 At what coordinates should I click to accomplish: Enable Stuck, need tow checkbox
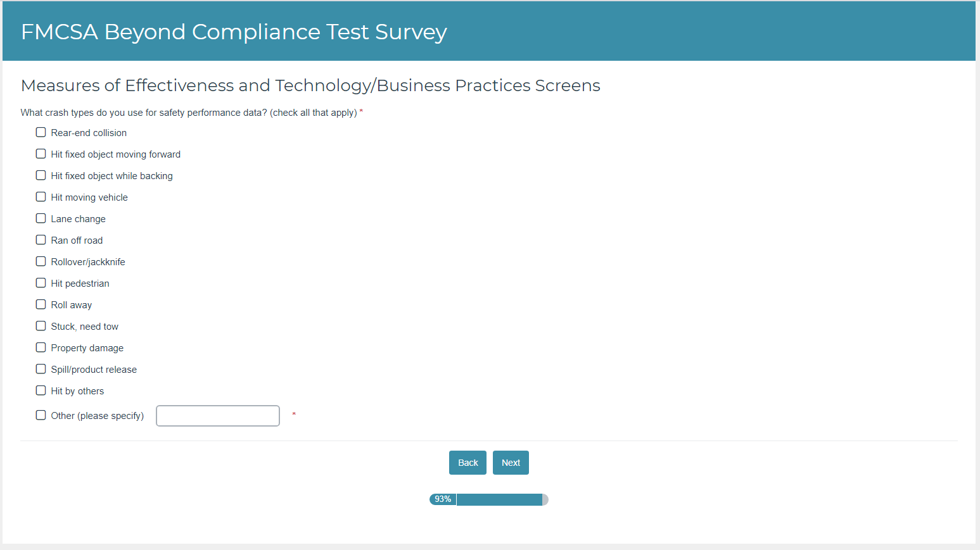pyautogui.click(x=41, y=326)
